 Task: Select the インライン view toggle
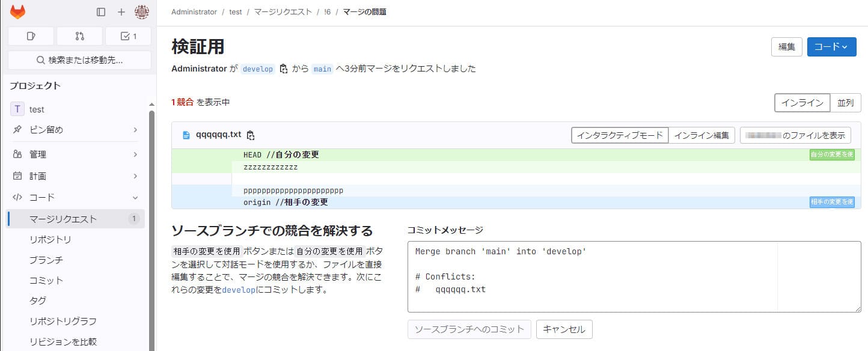point(802,102)
